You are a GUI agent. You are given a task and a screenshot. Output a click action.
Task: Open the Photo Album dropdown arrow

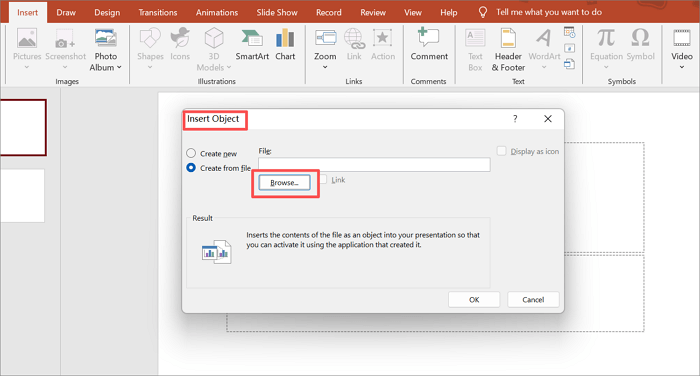(x=119, y=67)
